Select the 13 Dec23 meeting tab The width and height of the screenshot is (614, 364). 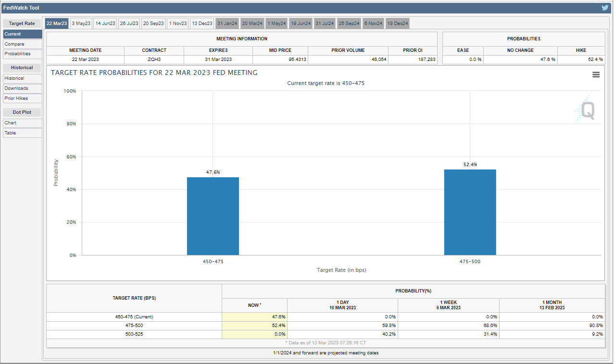point(202,23)
